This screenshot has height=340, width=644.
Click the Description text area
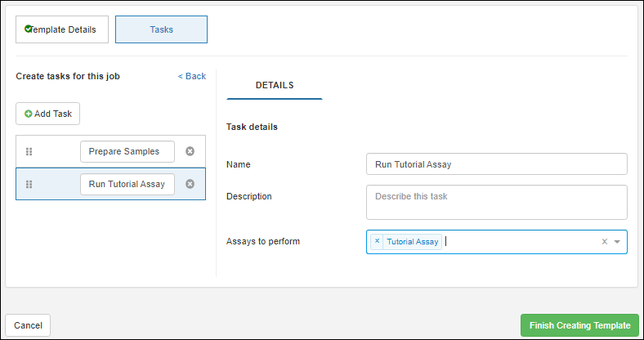point(496,202)
